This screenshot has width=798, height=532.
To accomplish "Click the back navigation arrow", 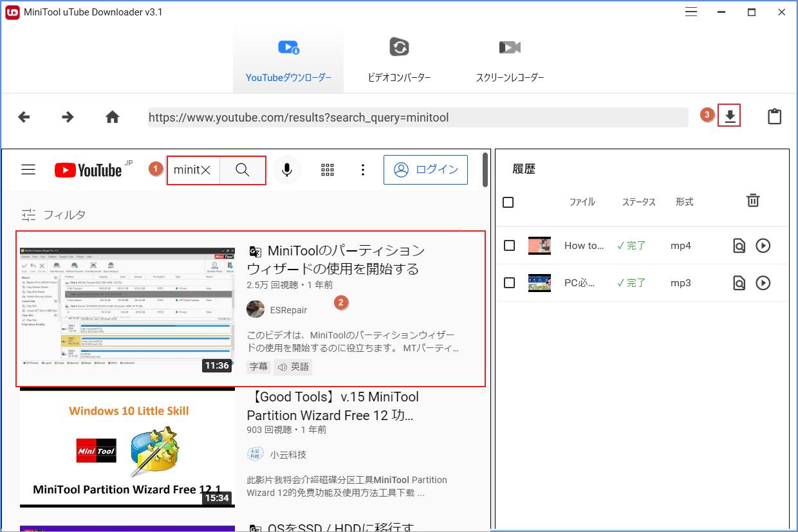I will point(24,116).
